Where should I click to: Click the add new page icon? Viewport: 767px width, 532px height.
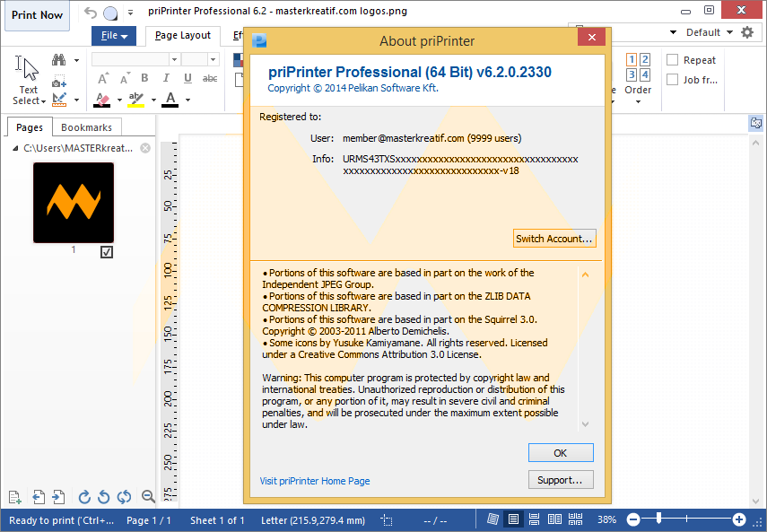tap(14, 497)
